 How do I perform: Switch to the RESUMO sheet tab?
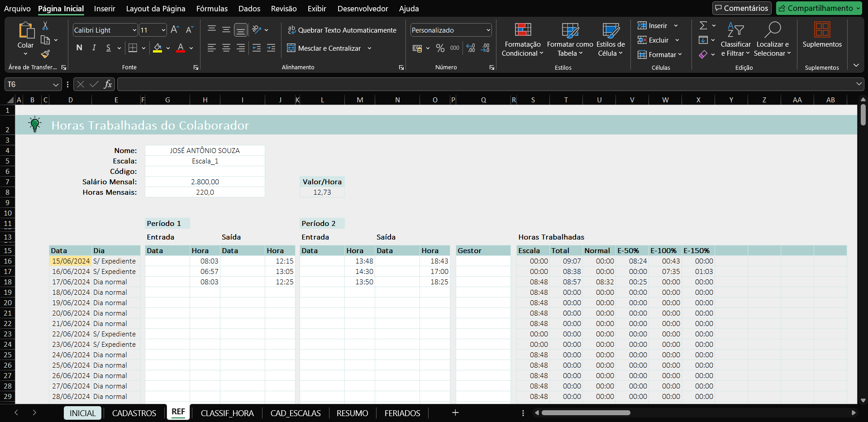pyautogui.click(x=352, y=412)
